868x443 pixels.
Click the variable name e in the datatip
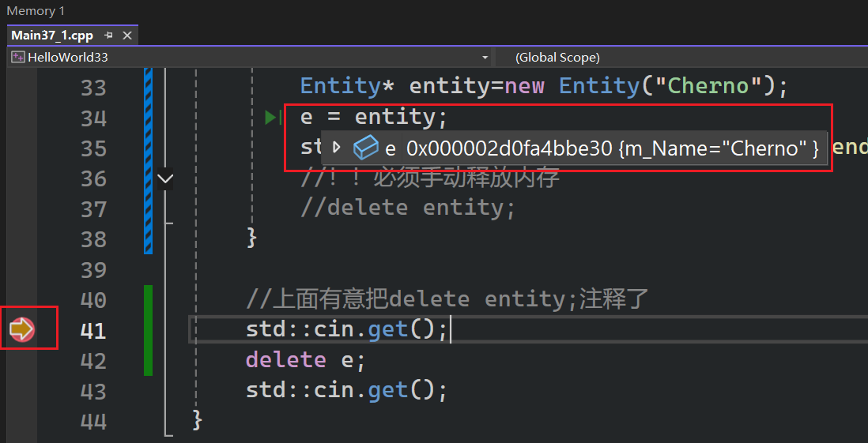(390, 148)
